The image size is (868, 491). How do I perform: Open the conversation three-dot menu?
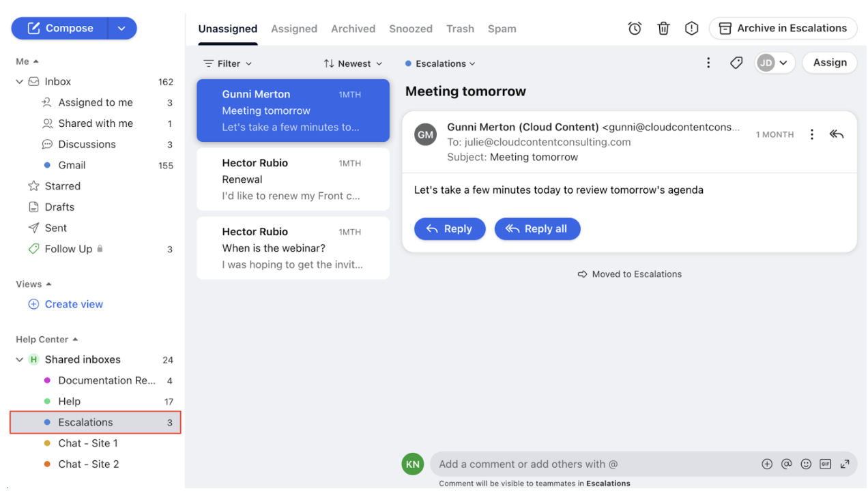click(708, 63)
